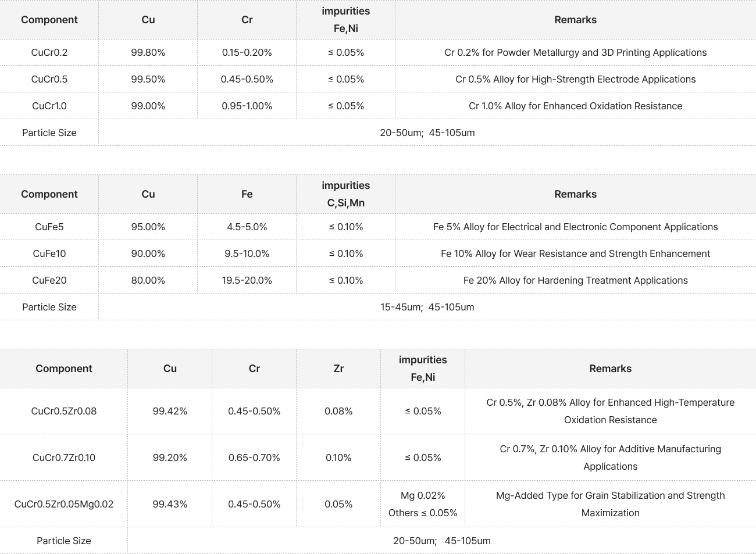Click the CuFe5 component cell
Viewport: 756px width, 554px height.
click(x=49, y=227)
